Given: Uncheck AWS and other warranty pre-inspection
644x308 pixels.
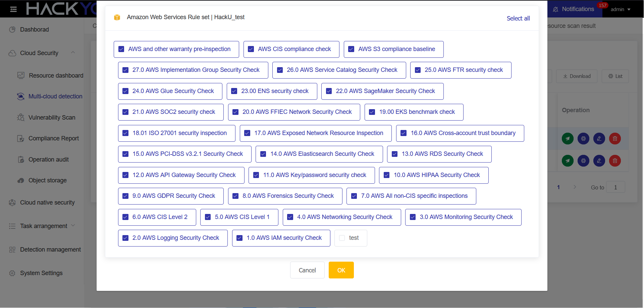Looking at the screenshot, I should 121,49.
